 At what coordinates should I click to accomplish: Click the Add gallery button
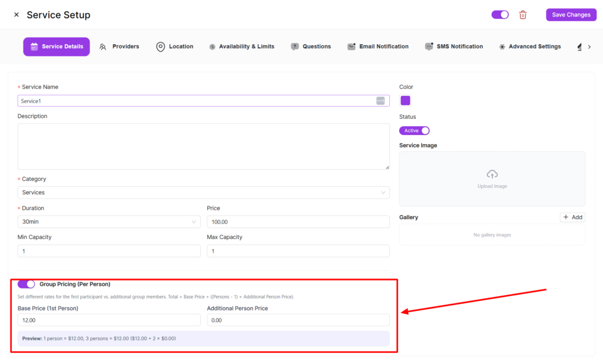pyautogui.click(x=572, y=217)
